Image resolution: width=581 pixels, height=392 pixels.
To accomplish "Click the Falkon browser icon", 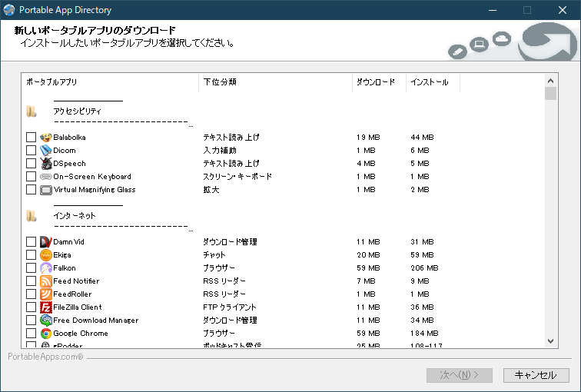I will 46,268.
